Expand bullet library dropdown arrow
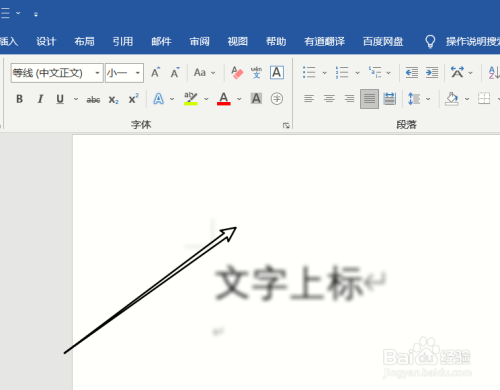This screenshot has width=500, height=390. (x=324, y=73)
